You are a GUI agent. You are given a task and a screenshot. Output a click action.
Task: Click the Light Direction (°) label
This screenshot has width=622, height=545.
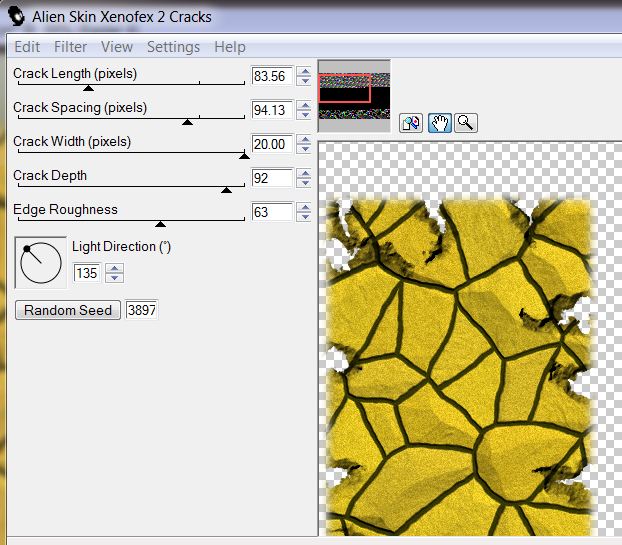[x=121, y=247]
